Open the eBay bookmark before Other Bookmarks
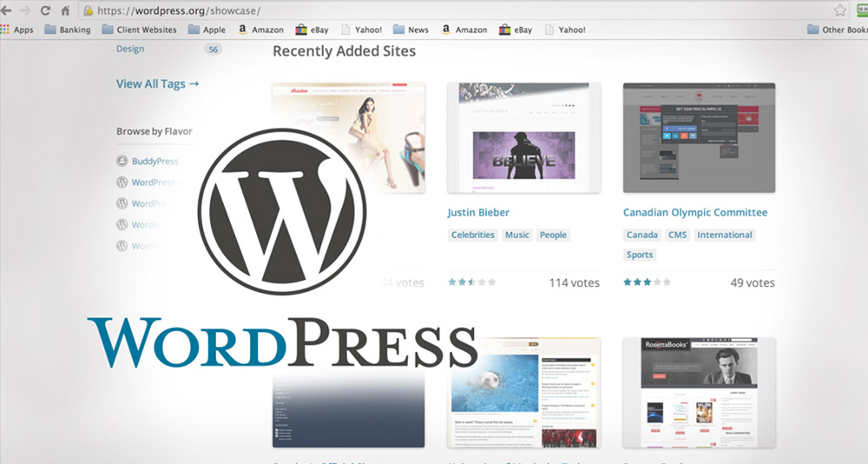The height and width of the screenshot is (464, 868). (x=516, y=30)
